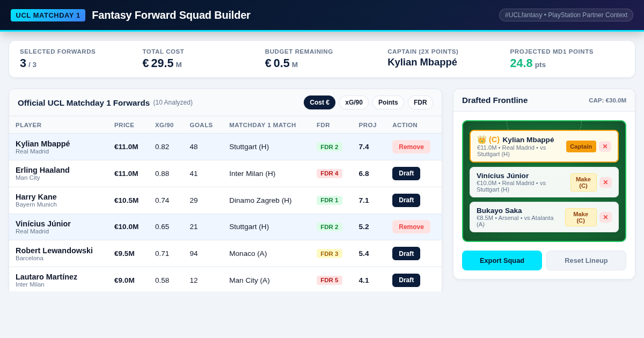Click the €10.5M price for Harry Kane
Image resolution: width=644 pixels, height=338 pixels.
126,200
